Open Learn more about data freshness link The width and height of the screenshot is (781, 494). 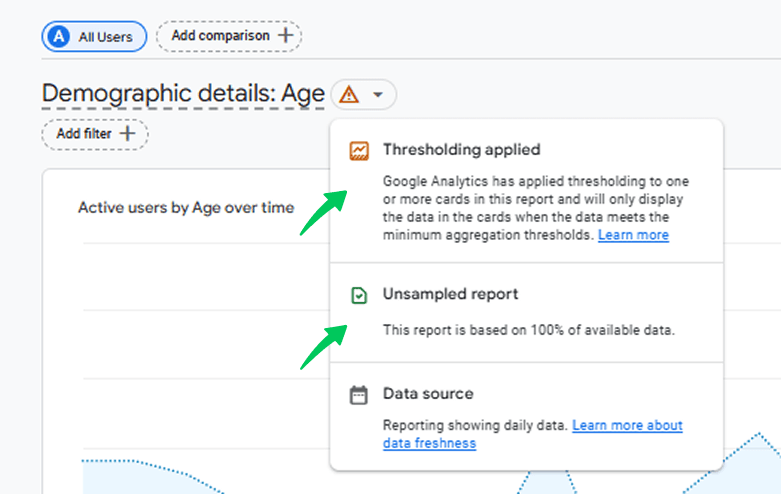pyautogui.click(x=532, y=434)
